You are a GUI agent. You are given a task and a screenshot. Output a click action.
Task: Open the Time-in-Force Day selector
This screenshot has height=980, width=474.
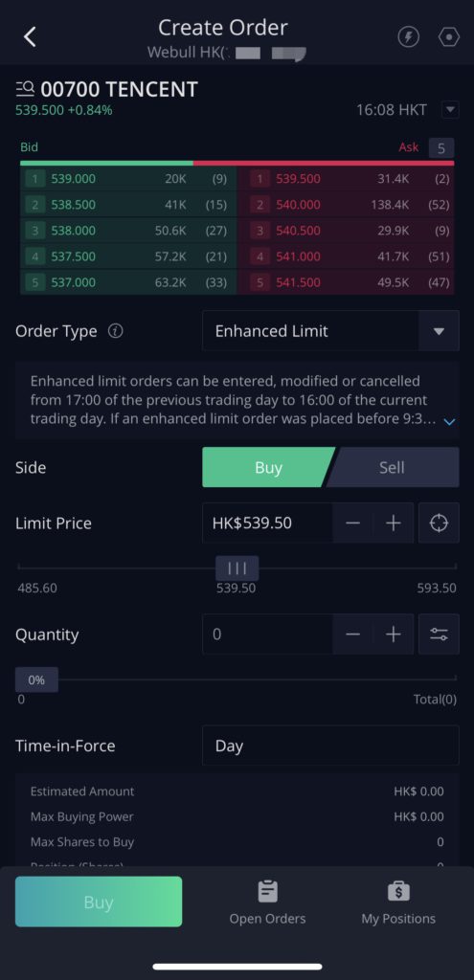click(x=330, y=745)
